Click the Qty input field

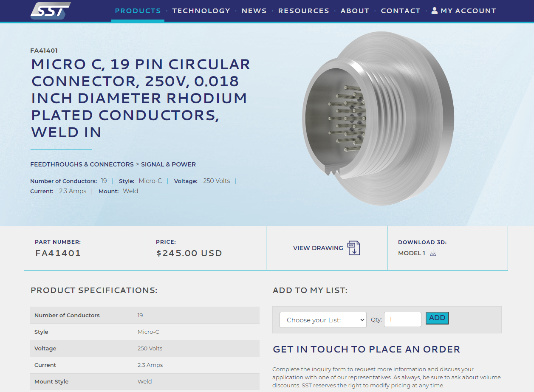(x=402, y=319)
